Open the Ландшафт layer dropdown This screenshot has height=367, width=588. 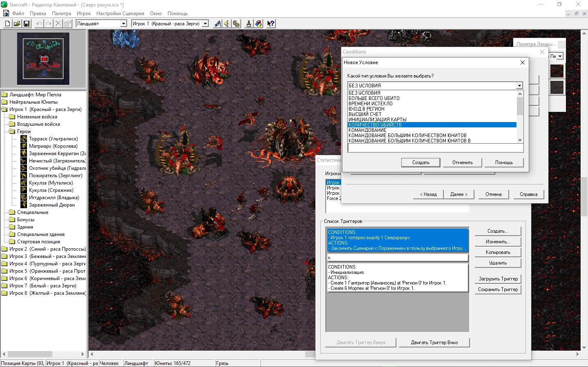(x=124, y=23)
